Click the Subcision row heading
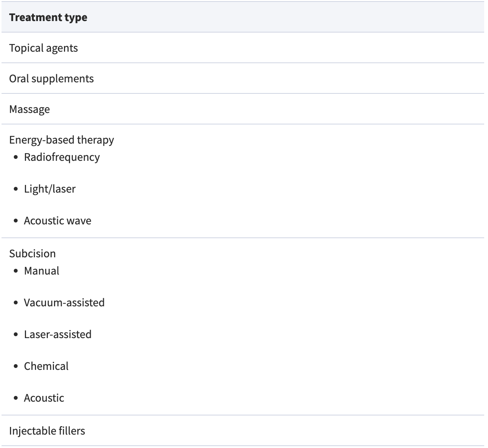The image size is (488, 448). pos(33,253)
